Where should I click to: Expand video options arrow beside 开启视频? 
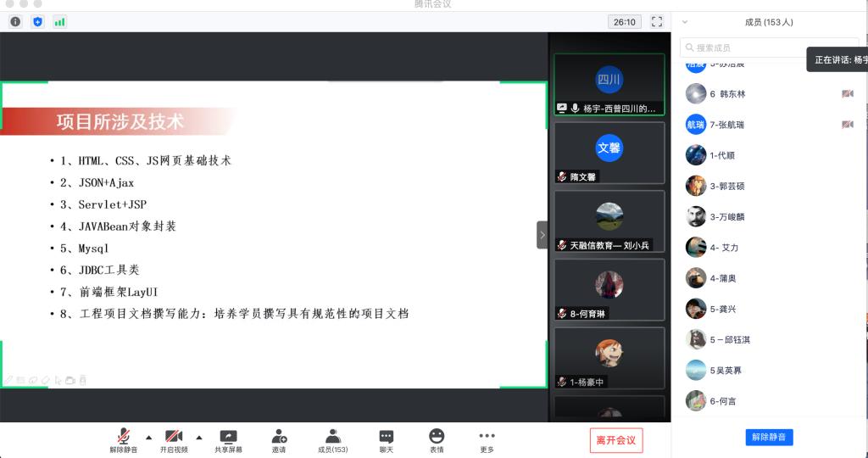point(199,438)
